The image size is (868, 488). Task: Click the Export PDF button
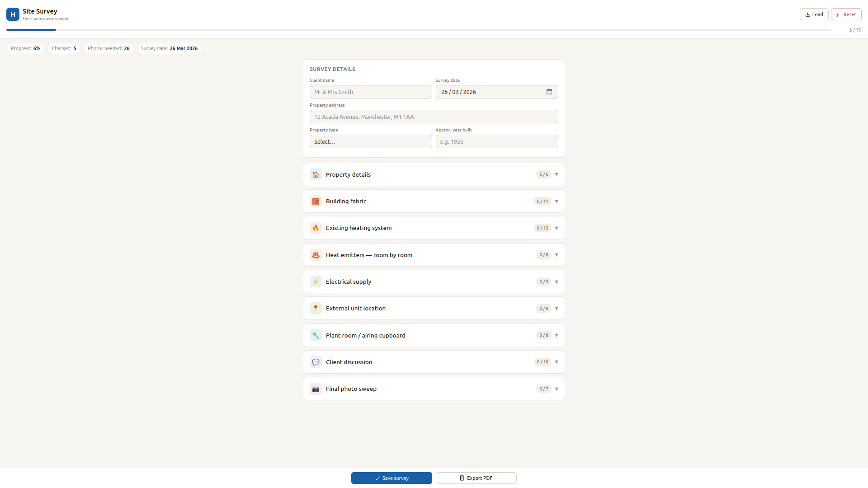[476, 478]
